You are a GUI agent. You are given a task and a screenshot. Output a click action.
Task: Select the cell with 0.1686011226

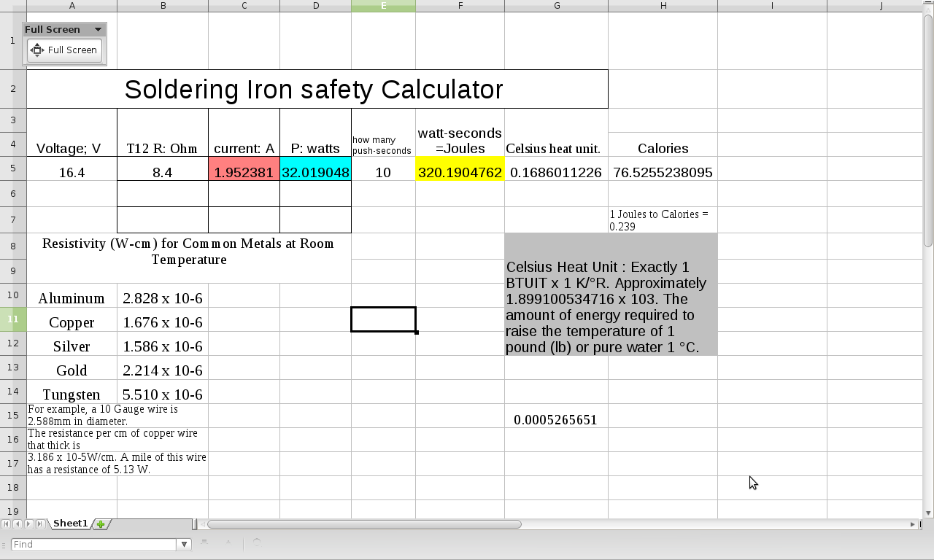(x=556, y=168)
